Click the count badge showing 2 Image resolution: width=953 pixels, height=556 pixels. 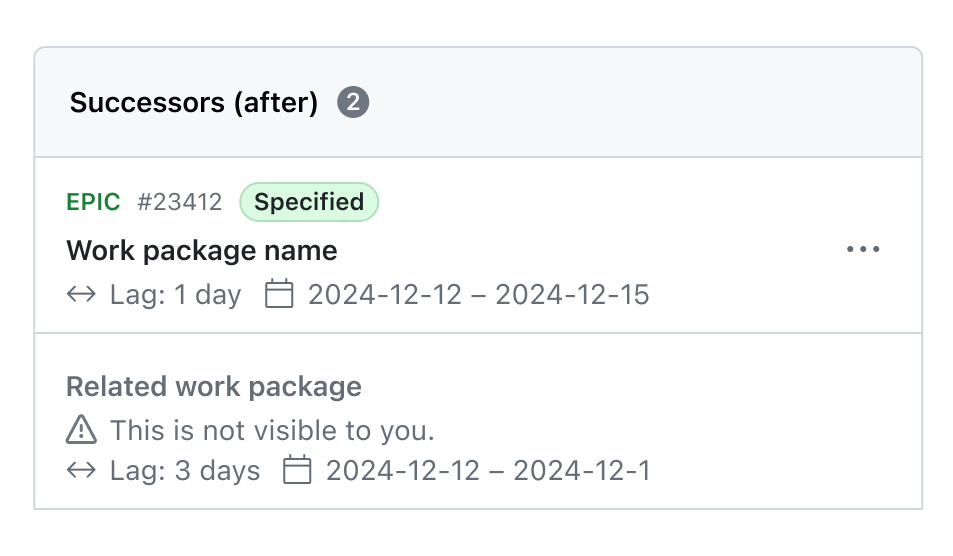353,102
